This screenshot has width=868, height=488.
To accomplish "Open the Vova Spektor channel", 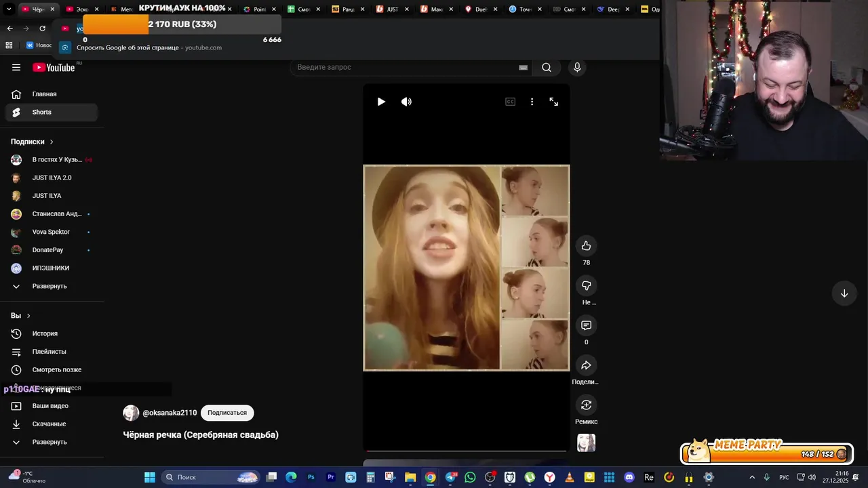I will click(52, 232).
